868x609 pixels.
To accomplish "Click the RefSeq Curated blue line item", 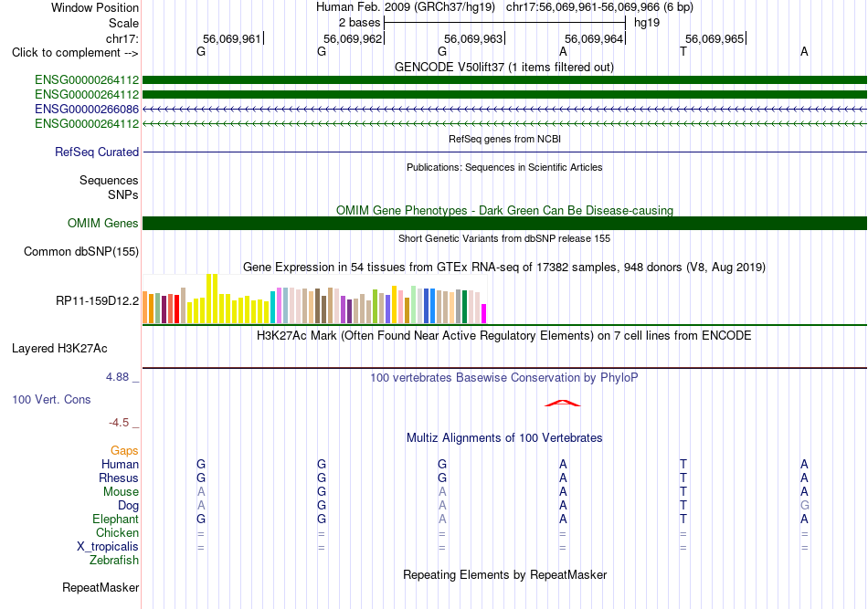I will pos(504,152).
